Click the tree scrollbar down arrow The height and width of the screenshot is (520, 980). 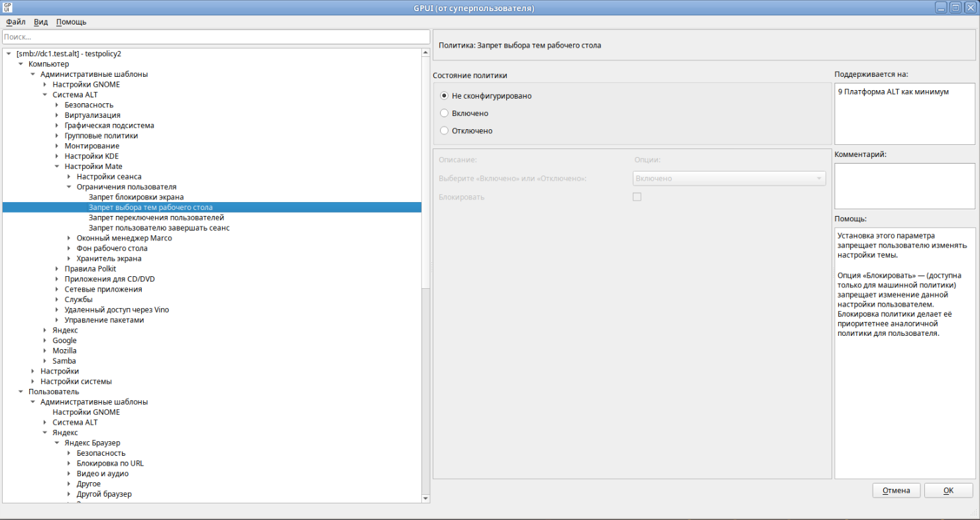pos(426,499)
